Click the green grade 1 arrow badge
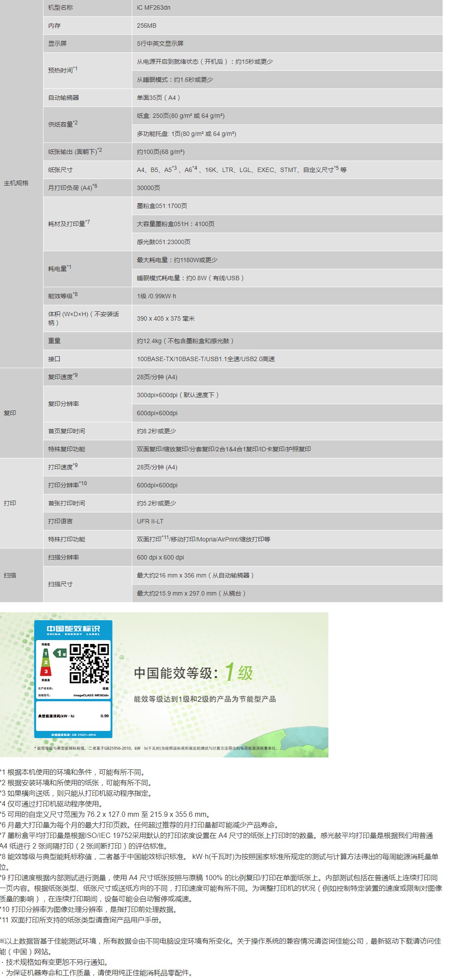 pos(59,653)
